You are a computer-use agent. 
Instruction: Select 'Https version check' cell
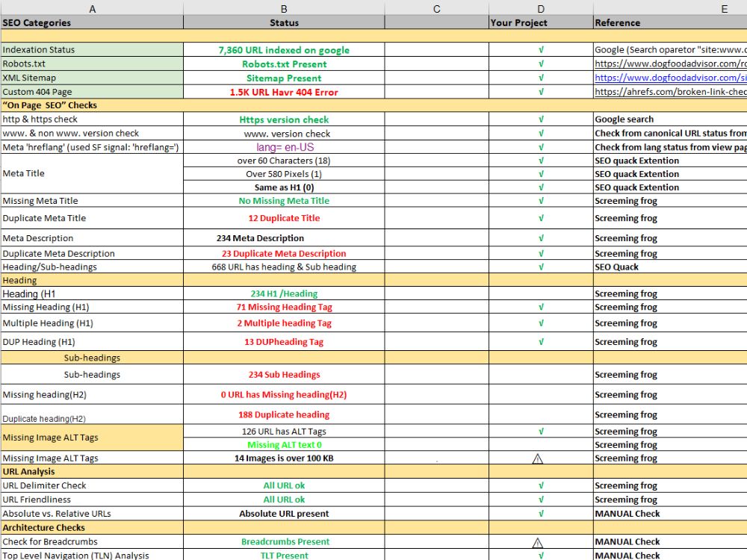(284, 119)
